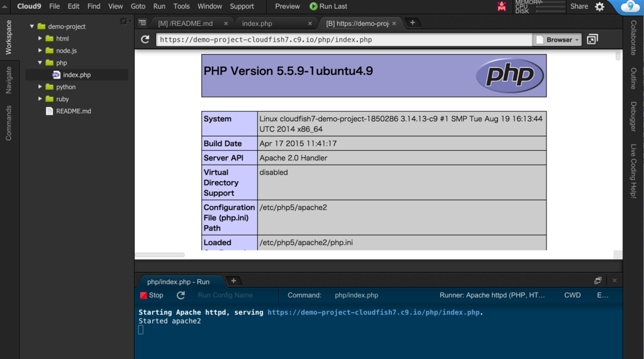This screenshot has width=644, height=359.
Task: Add a new editor tab
Action: point(413,23)
